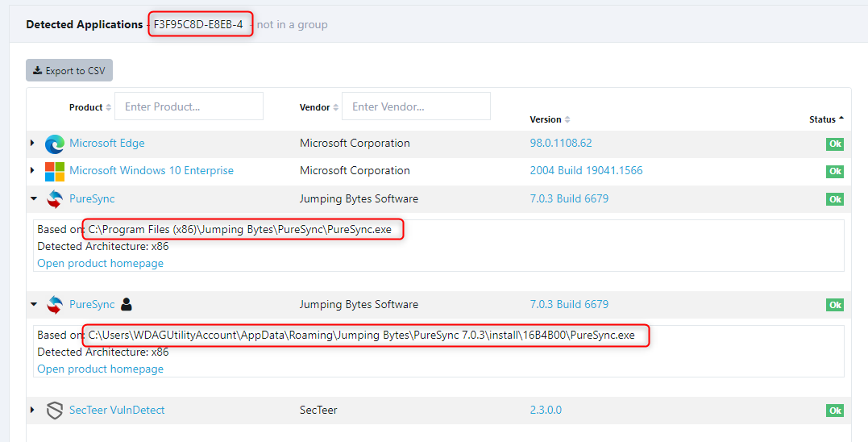
Task: Click Ok status badge for SecTeer VulnDetect
Action: 835,411
